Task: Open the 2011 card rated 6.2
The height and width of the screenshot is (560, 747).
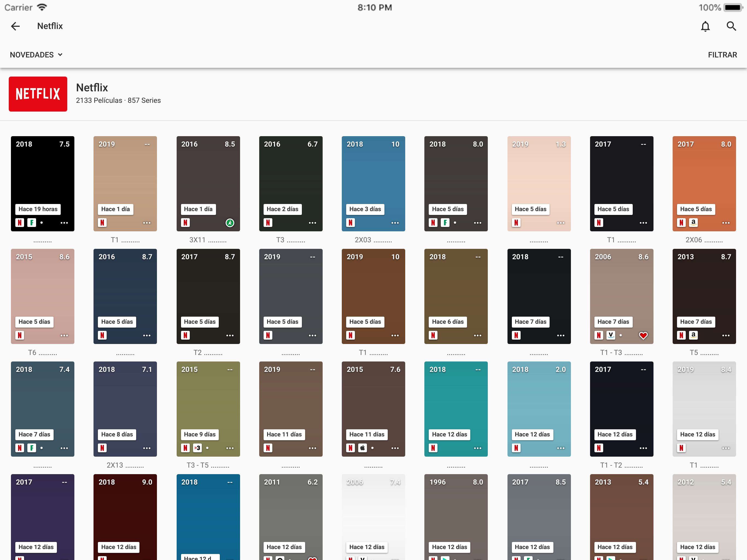Action: coord(291,517)
